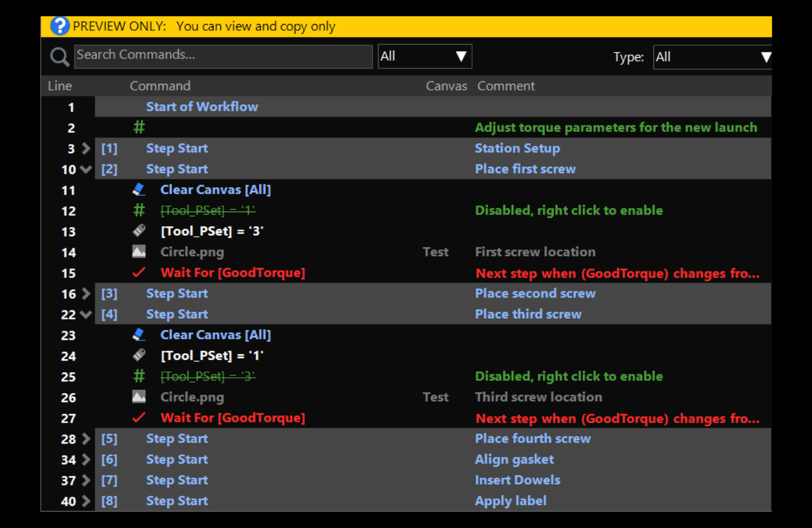Click the eraser icon on line 11
Image resolution: width=812 pixels, height=528 pixels.
point(139,190)
